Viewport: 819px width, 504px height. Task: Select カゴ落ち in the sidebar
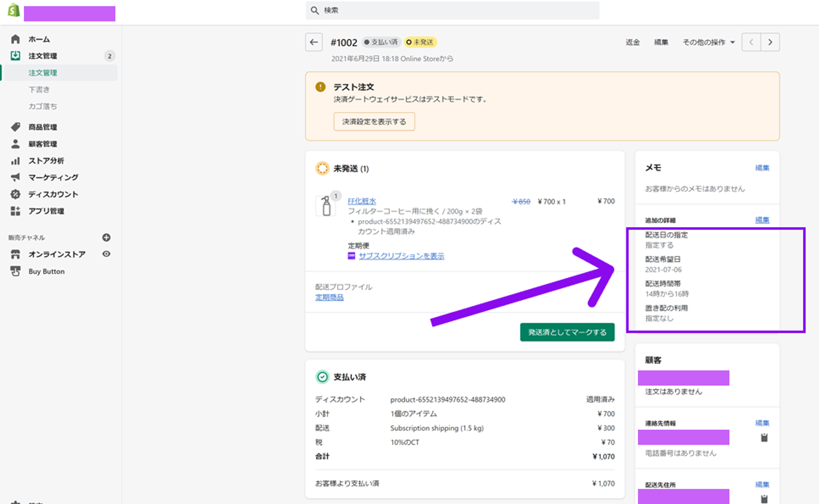[43, 106]
